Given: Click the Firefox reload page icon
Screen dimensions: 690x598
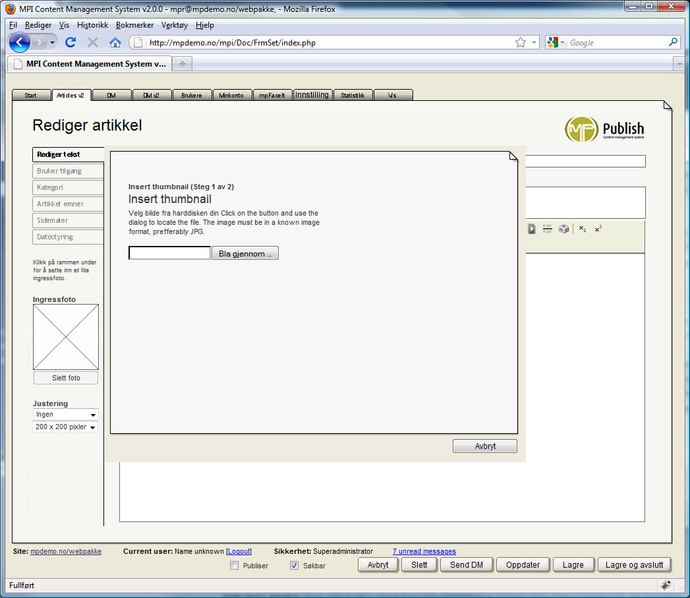Looking at the screenshot, I should tap(71, 43).
